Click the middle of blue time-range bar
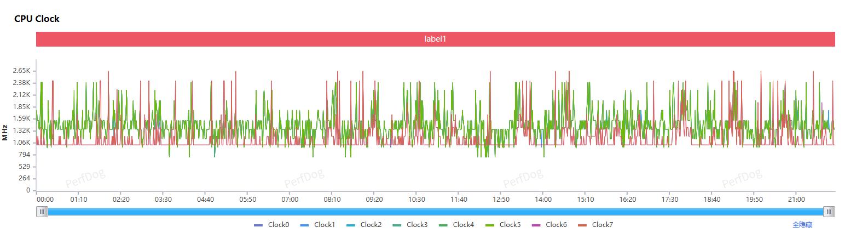Image resolution: width=868 pixels, height=244 pixels. click(x=436, y=212)
